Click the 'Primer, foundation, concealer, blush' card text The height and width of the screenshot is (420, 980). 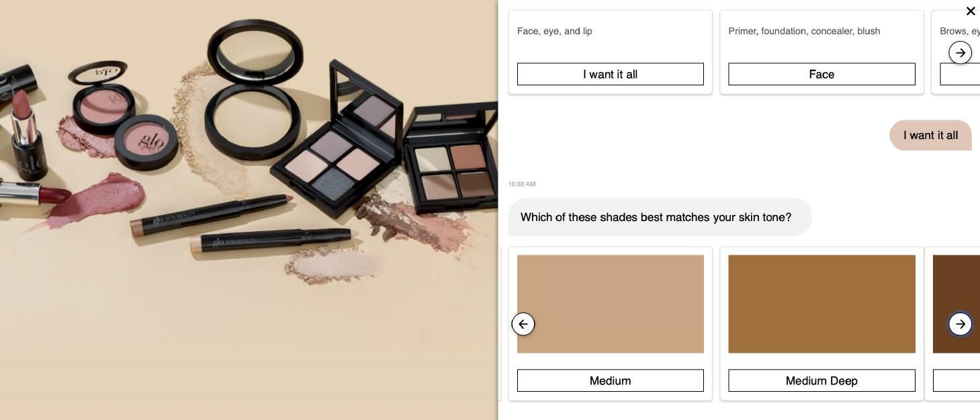(804, 31)
